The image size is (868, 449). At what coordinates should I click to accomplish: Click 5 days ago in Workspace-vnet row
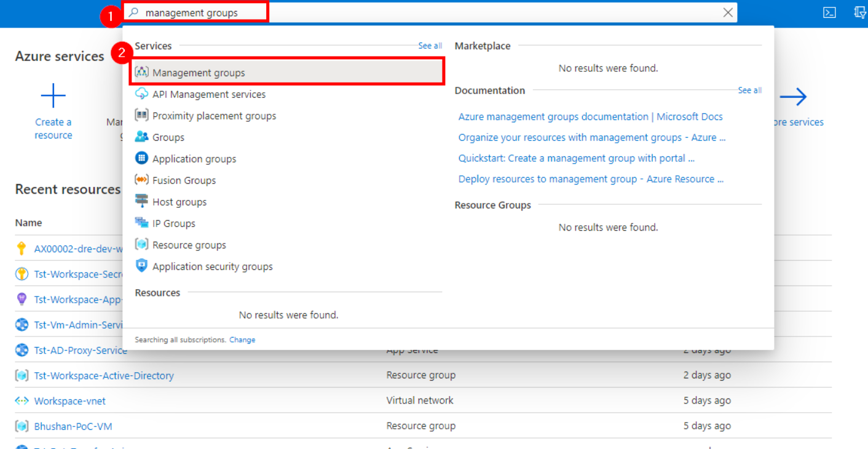(x=707, y=400)
